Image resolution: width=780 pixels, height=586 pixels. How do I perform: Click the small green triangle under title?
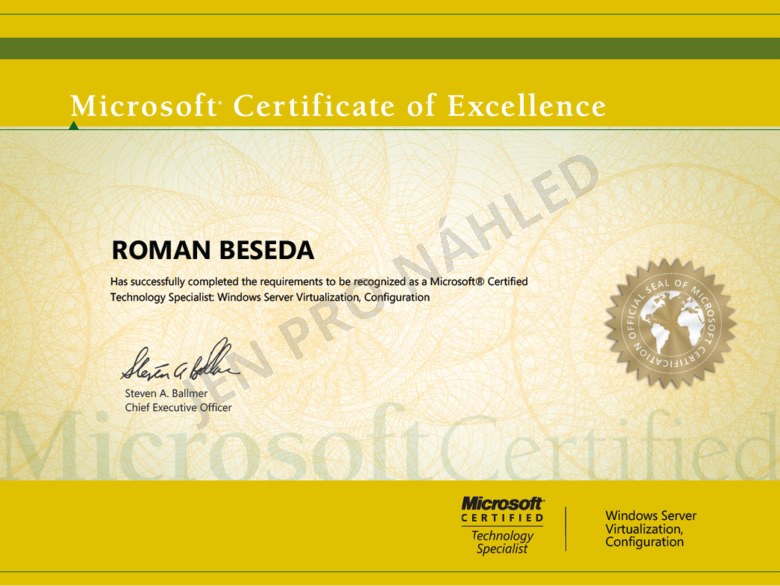click(74, 126)
